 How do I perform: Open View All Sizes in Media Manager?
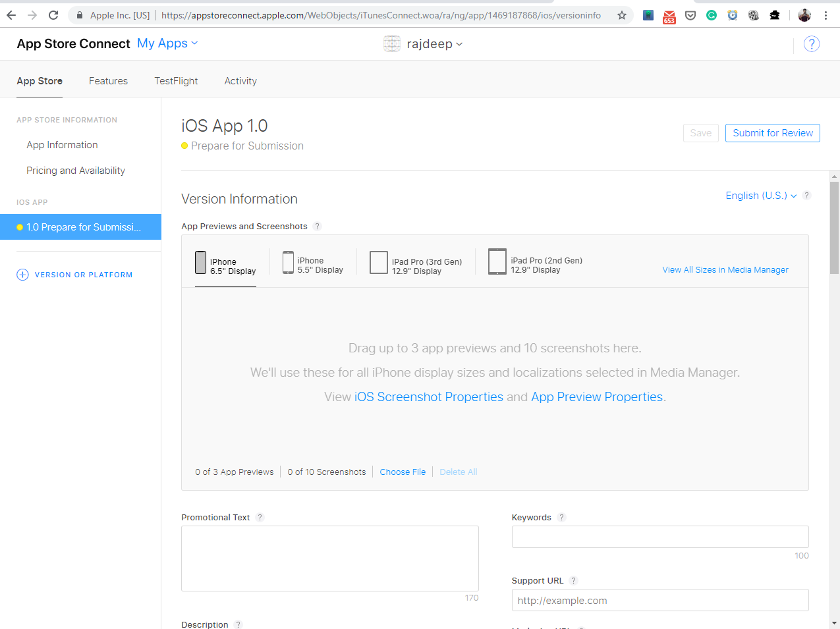[725, 269]
